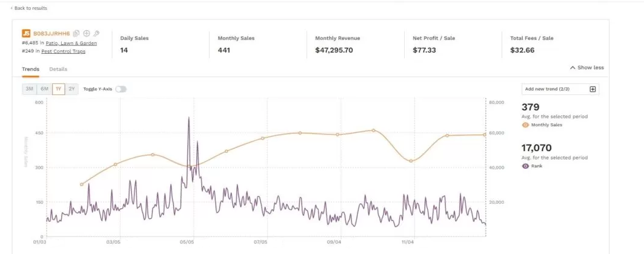Hide the Monthly Sales trend line

[x=525, y=125]
